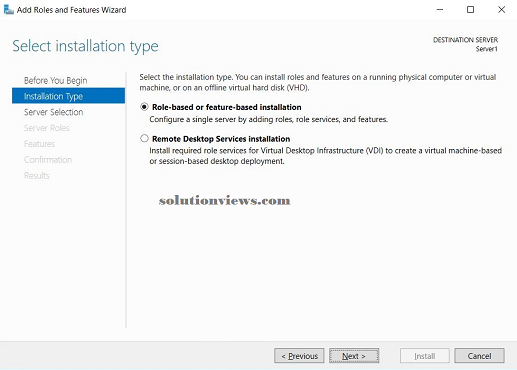Click the Results step in sidebar
517x370 pixels.
click(37, 175)
